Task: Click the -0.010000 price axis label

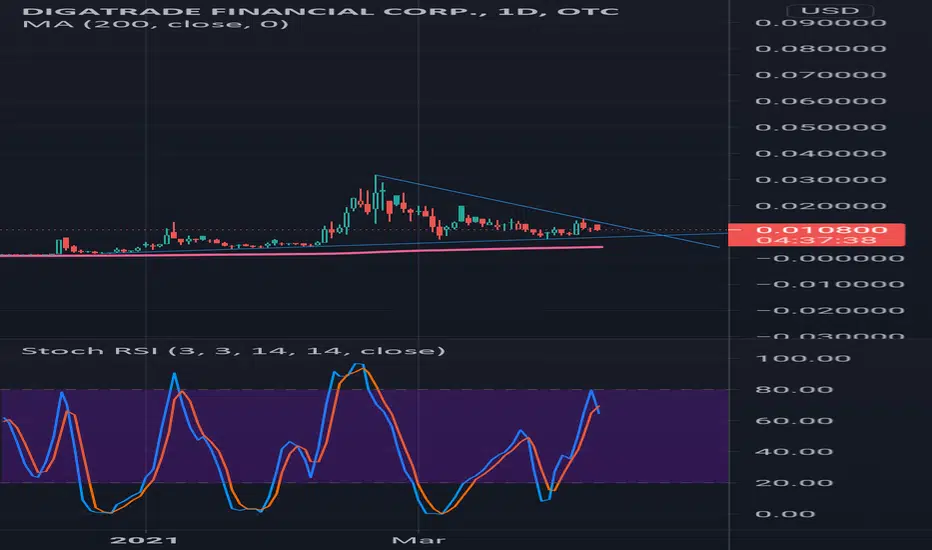Action: pyautogui.click(x=830, y=284)
